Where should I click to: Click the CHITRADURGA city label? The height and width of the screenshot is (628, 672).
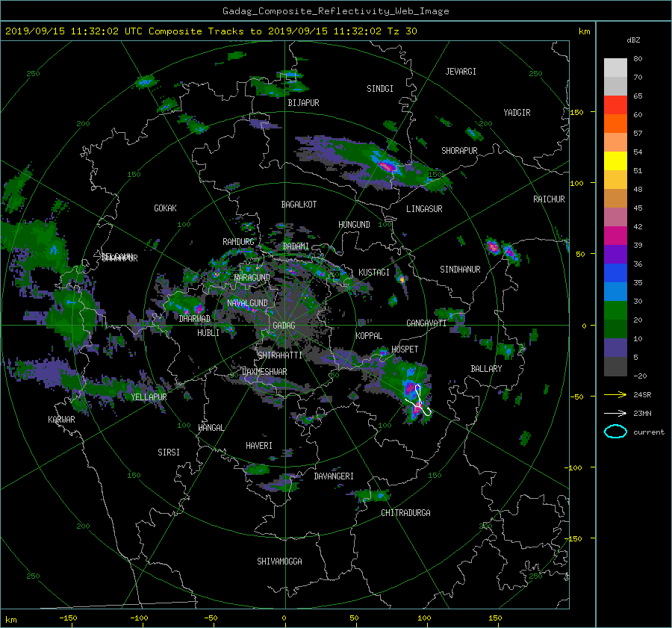(406, 513)
